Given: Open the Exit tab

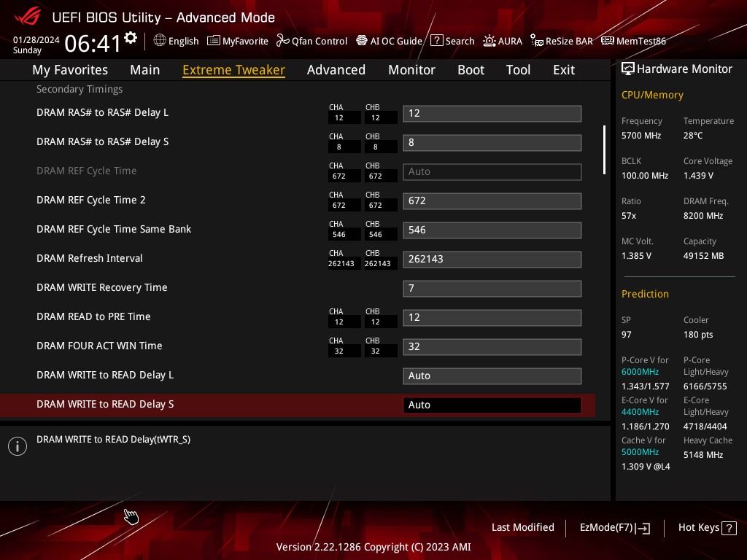Looking at the screenshot, I should [x=564, y=70].
